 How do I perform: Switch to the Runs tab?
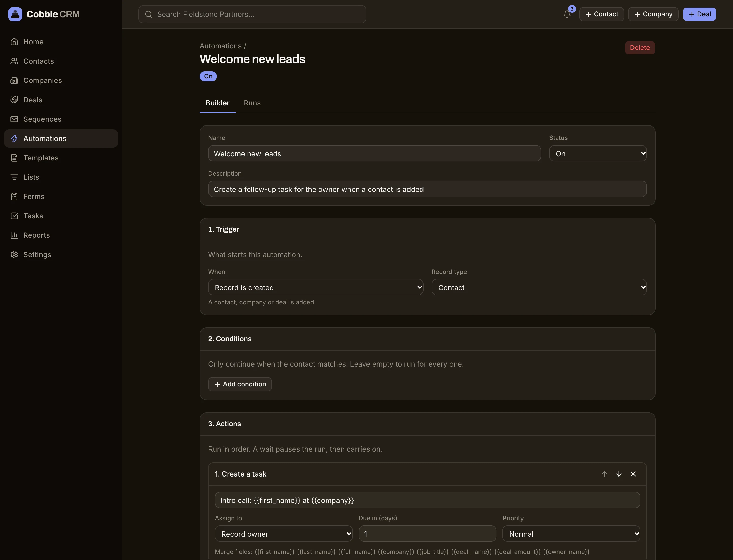point(252,103)
